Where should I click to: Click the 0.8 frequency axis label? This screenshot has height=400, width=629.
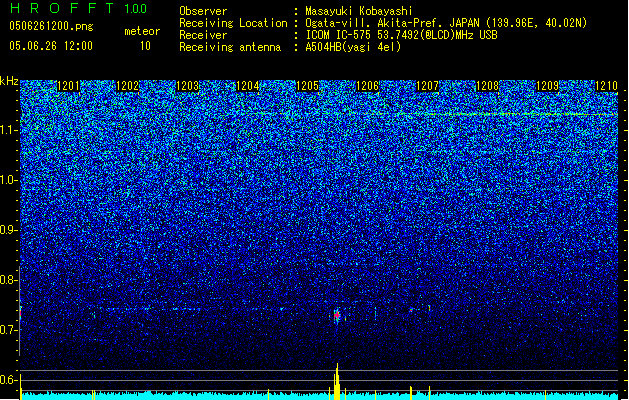point(9,280)
